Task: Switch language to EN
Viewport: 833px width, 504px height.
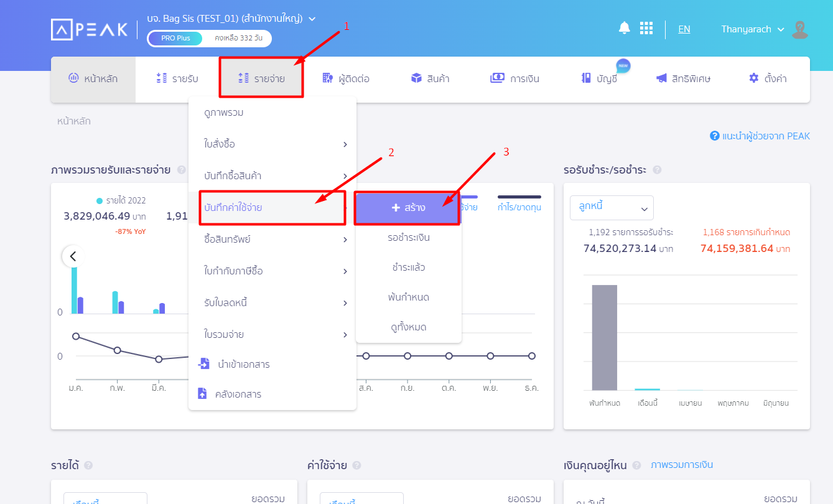Action: point(684,29)
